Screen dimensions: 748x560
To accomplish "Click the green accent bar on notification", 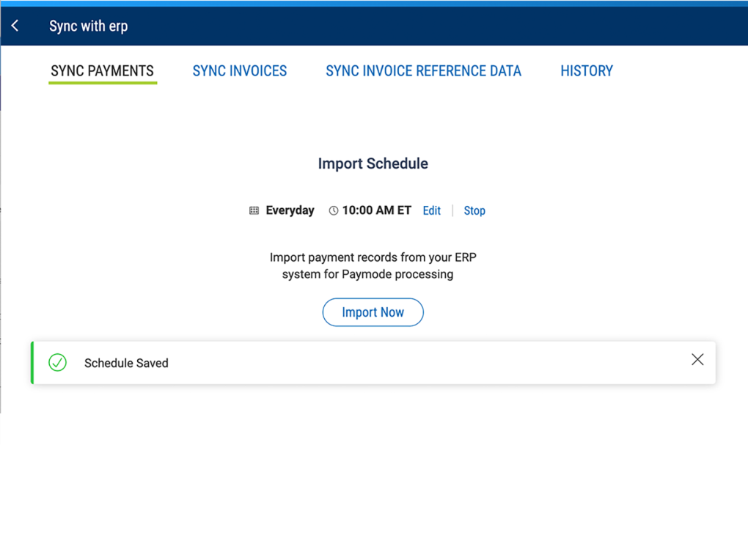I will tap(32, 362).
